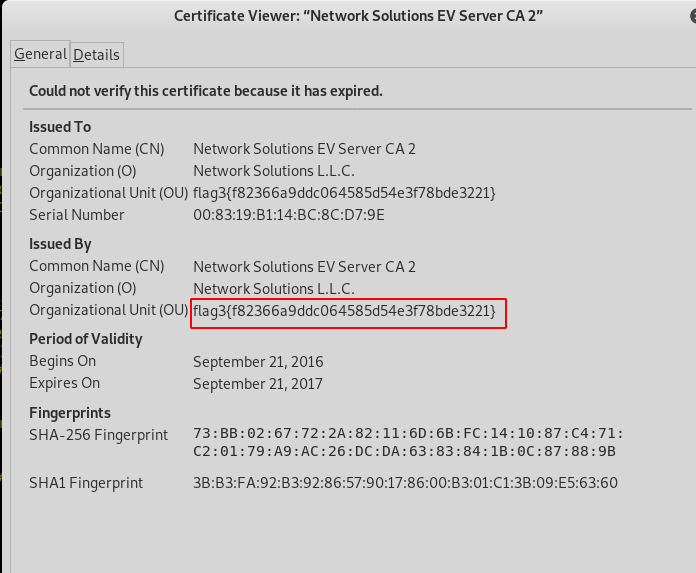Switch to the Details tab
Image resolution: width=696 pixels, height=573 pixels.
click(x=96, y=54)
